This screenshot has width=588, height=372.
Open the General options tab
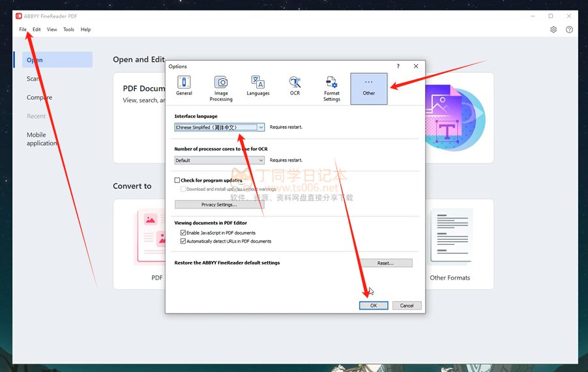(x=184, y=86)
